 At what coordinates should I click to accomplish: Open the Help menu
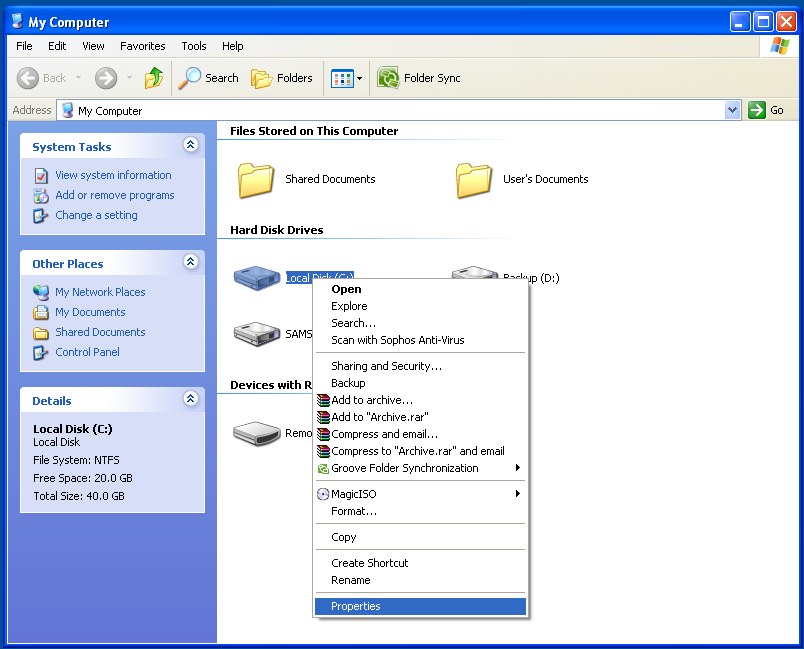[233, 46]
